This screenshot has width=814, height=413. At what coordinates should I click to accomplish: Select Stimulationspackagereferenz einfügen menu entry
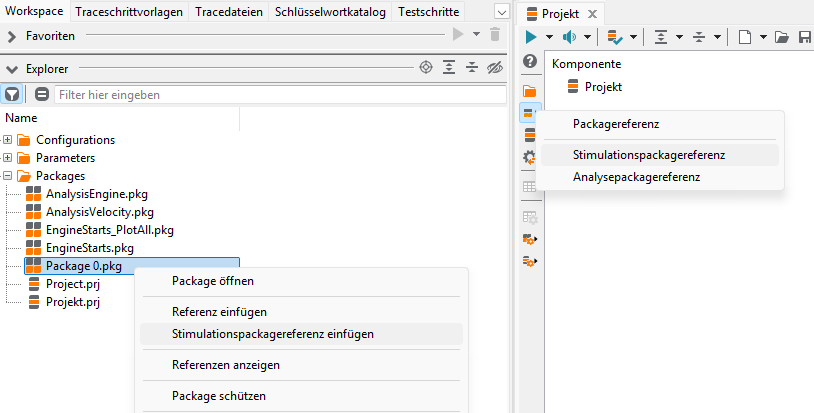[x=302, y=334]
